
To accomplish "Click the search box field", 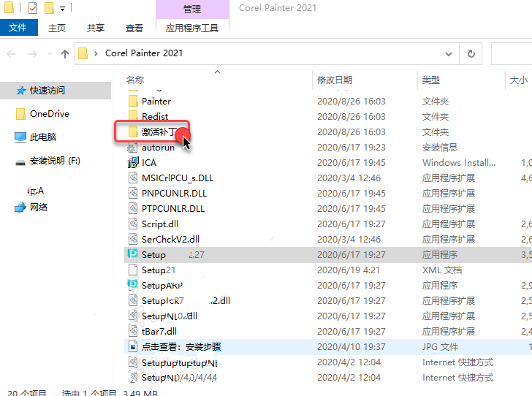I will [x=512, y=53].
